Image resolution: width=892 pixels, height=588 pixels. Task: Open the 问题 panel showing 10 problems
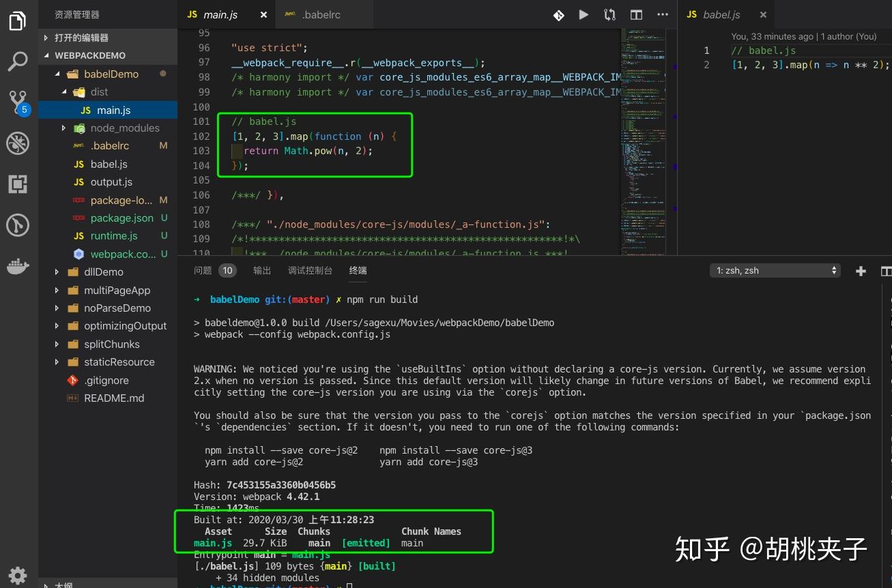pos(208,270)
